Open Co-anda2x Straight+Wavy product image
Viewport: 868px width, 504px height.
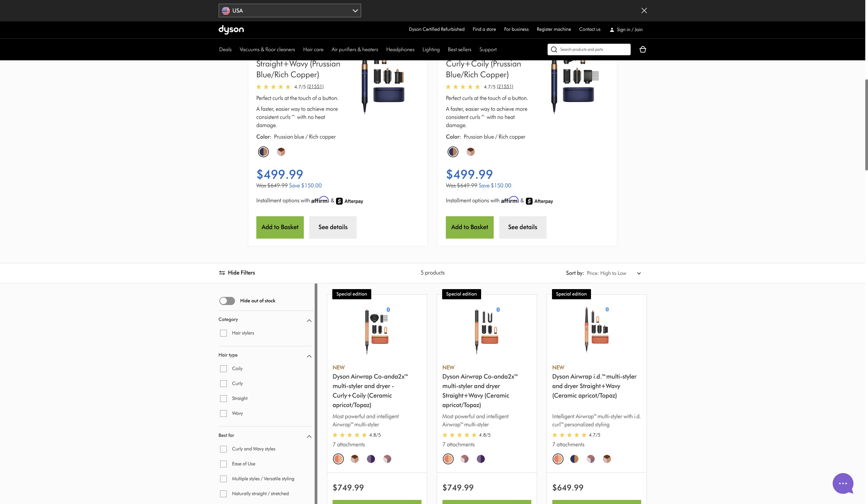(x=486, y=331)
